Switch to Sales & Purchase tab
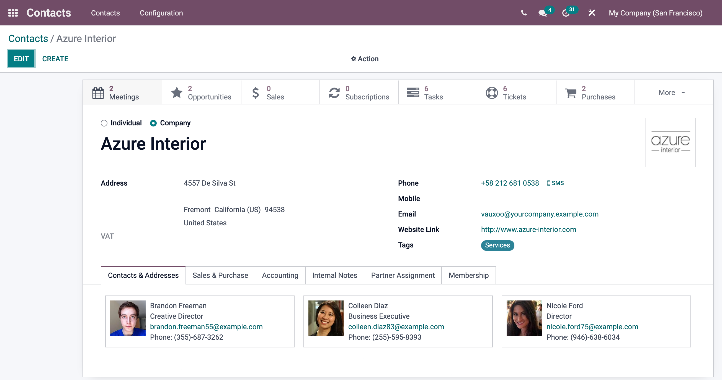 (x=220, y=275)
